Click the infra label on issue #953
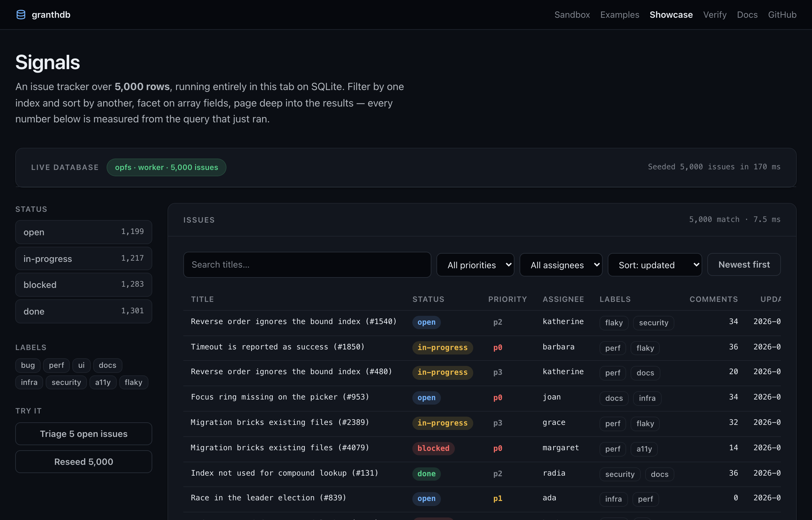This screenshot has width=812, height=520. (647, 398)
